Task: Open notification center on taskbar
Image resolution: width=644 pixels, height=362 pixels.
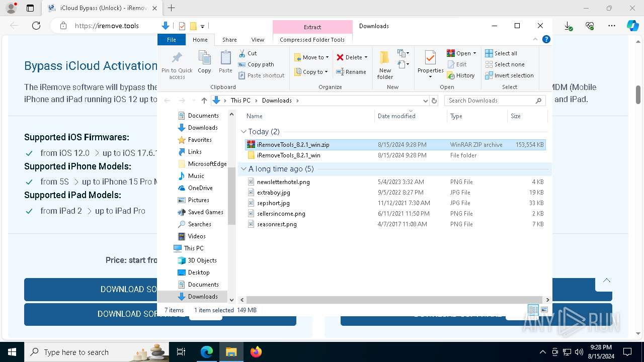Action: [627, 352]
